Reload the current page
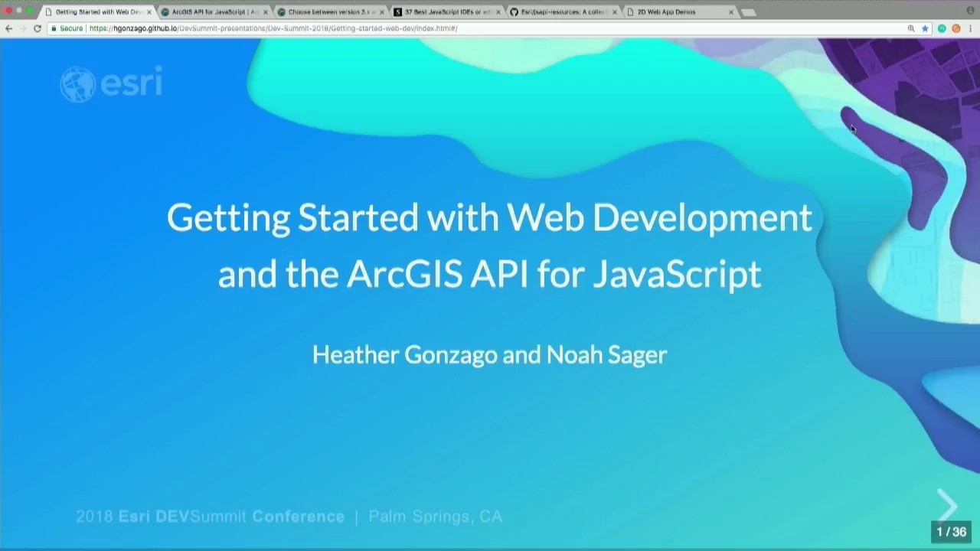Image resolution: width=980 pixels, height=551 pixels. tap(38, 28)
